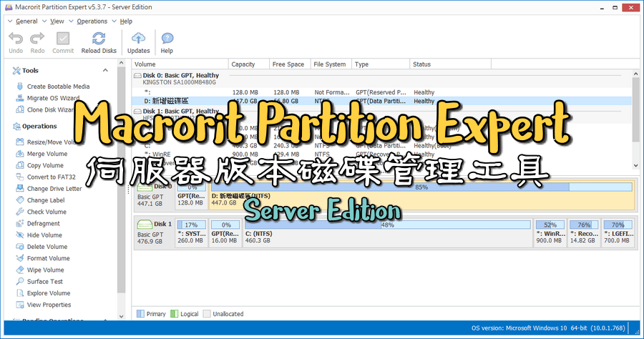Select the Merge Volume operation
This screenshot has height=339, width=644.
click(x=42, y=154)
